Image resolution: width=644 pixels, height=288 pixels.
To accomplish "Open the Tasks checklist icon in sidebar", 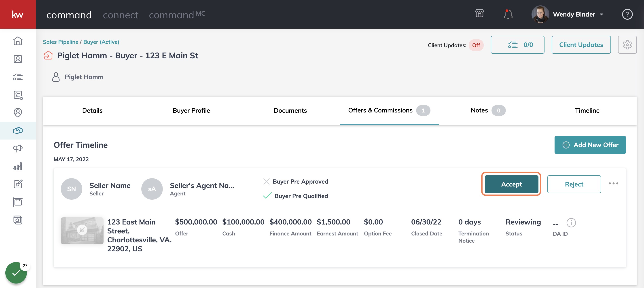I will 18,77.
